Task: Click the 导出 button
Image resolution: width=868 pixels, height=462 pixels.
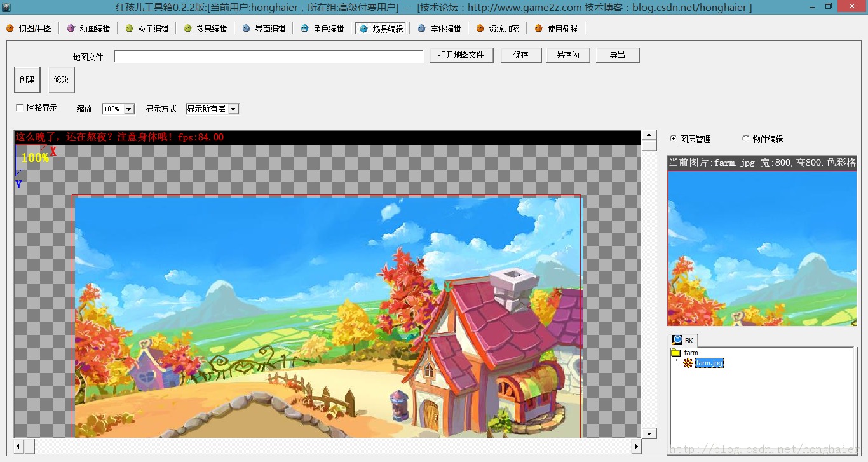Action: point(618,55)
